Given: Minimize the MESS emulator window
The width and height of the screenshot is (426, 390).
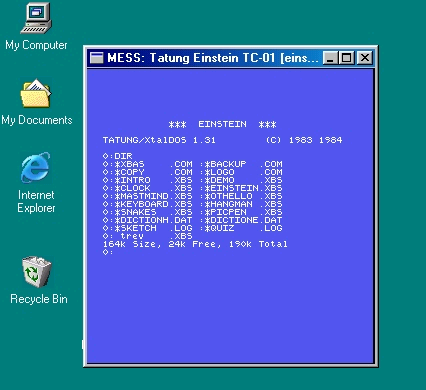Looking at the screenshot, I should (x=330, y=58).
